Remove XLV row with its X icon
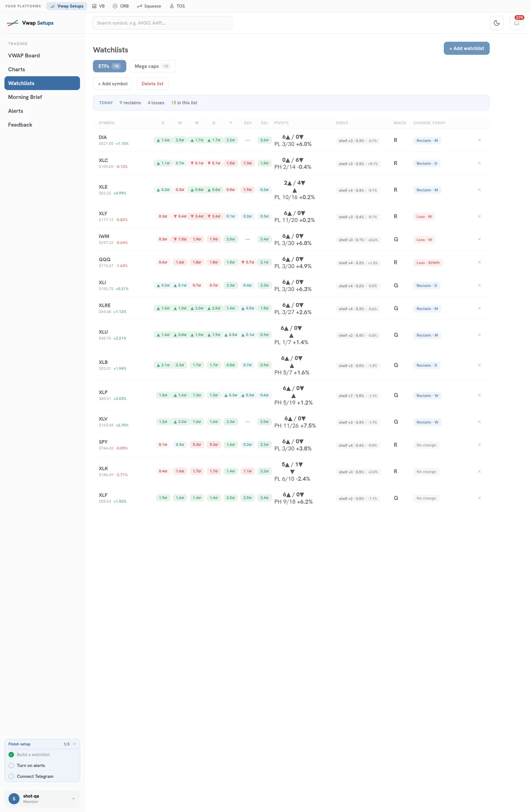531x812 pixels. coord(479,422)
